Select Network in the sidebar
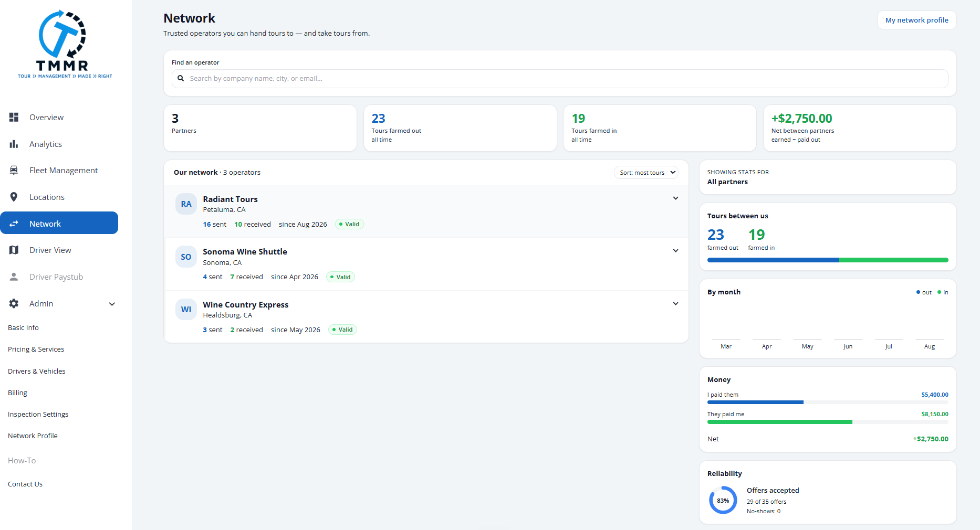 [59, 223]
